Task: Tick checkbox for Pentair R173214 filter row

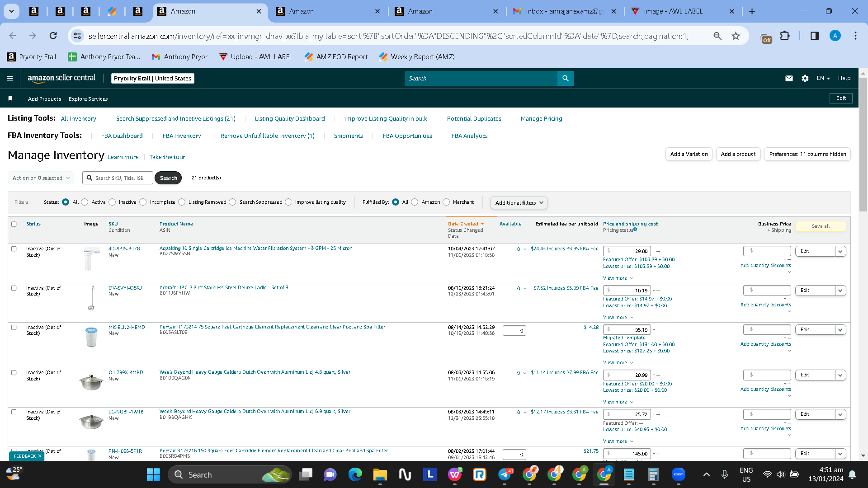Action: click(14, 328)
